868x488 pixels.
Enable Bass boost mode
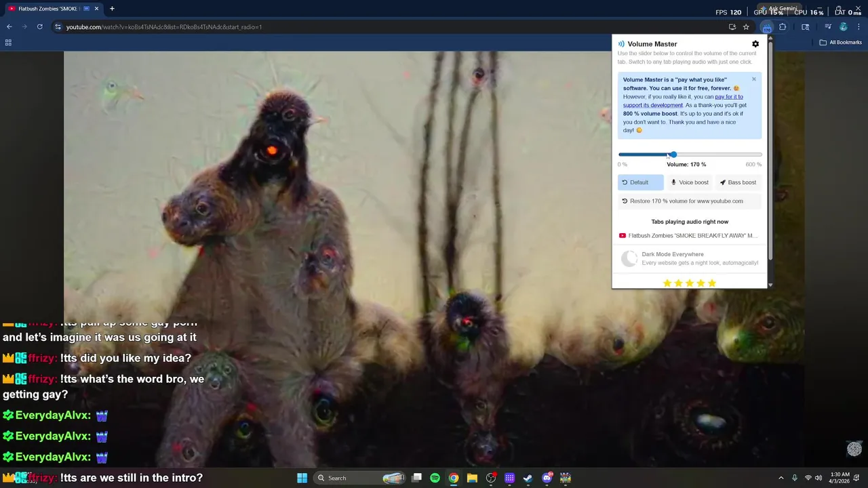click(738, 182)
